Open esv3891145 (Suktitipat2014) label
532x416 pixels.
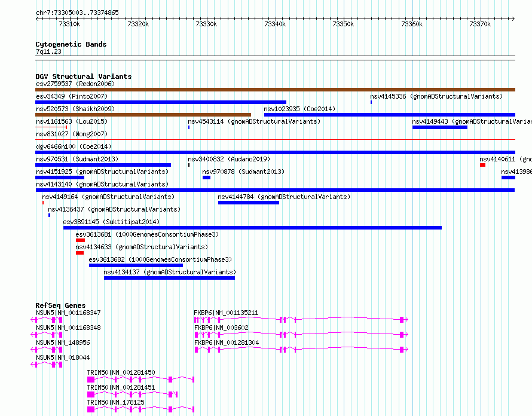tap(111, 222)
